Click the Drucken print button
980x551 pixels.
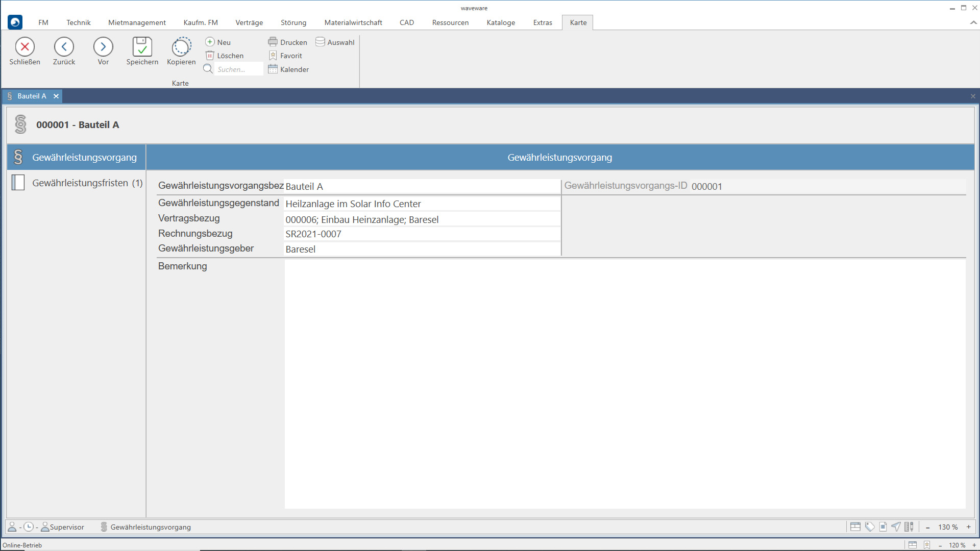(x=288, y=42)
